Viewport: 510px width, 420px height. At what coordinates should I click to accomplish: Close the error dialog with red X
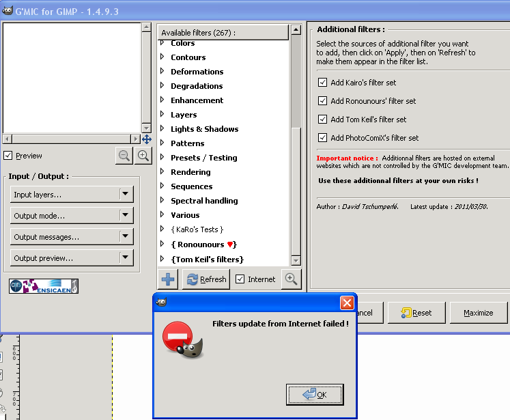347,303
